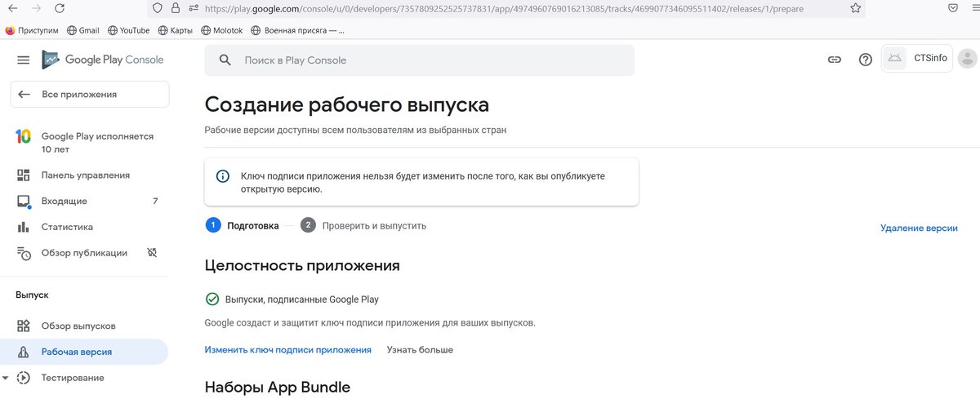This screenshot has height=399, width=980.
Task: Focus the Поиск в Play Console field
Action: [x=419, y=60]
